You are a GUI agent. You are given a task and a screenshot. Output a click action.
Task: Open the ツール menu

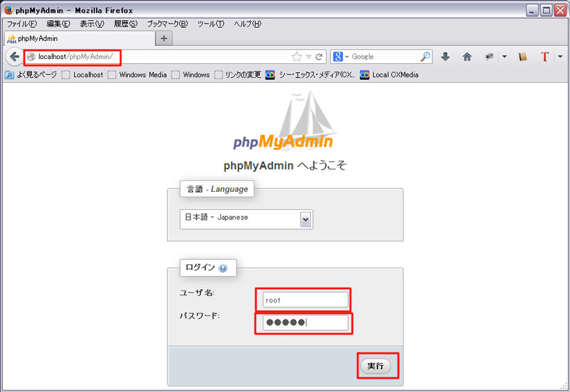211,24
